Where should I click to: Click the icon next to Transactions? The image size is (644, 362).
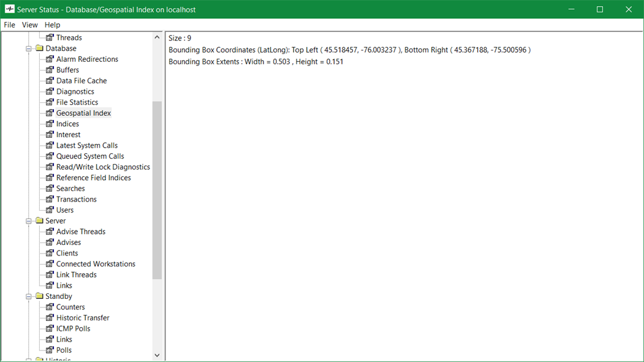pyautogui.click(x=50, y=200)
